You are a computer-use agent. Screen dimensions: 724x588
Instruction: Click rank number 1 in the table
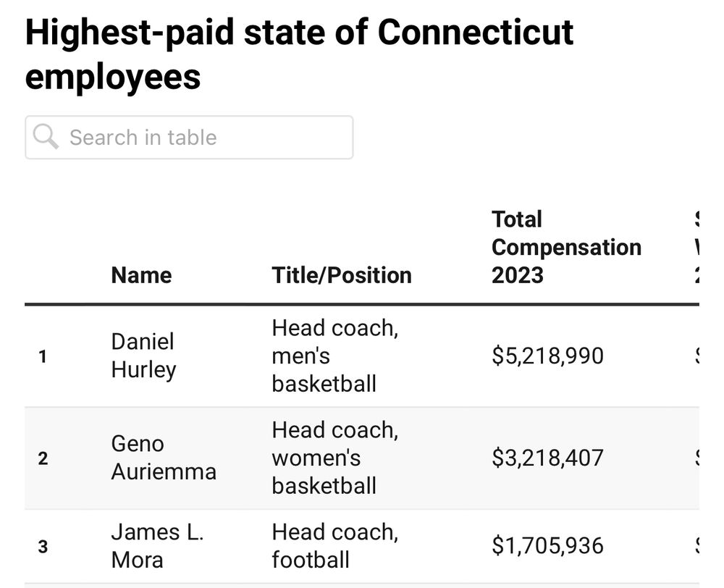tap(43, 356)
